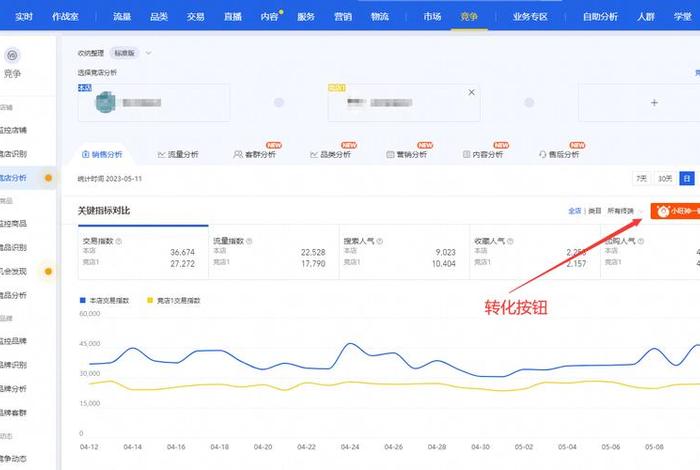Open 自助分析 in the top navigation
This screenshot has width=700, height=470.
click(x=600, y=17)
